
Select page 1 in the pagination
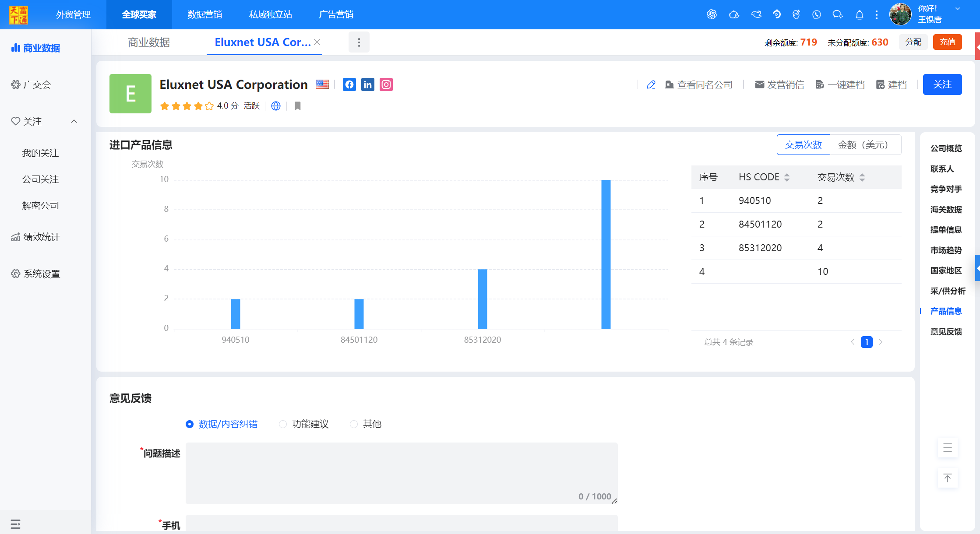point(867,342)
